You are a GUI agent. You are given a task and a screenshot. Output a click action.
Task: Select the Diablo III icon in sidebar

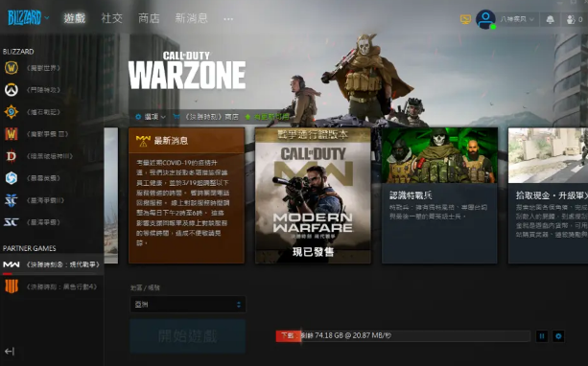12,156
